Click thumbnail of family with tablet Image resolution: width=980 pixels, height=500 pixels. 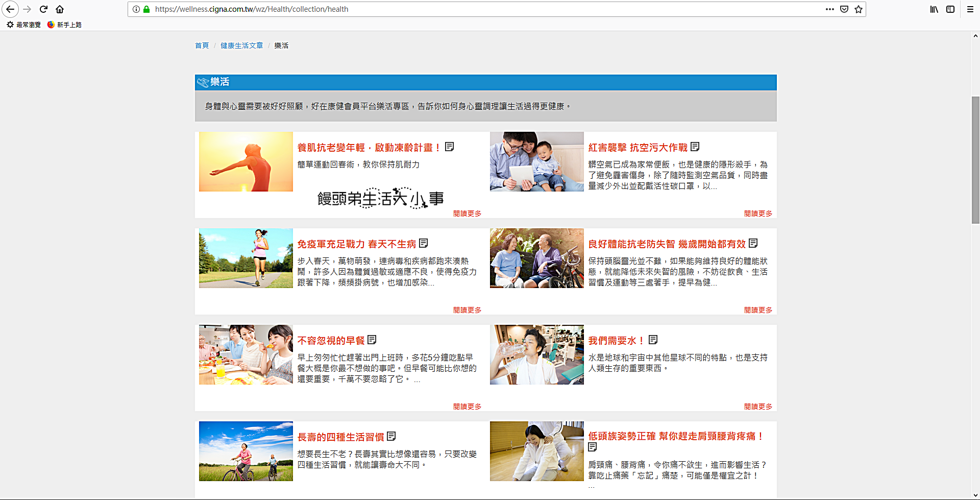coord(537,162)
